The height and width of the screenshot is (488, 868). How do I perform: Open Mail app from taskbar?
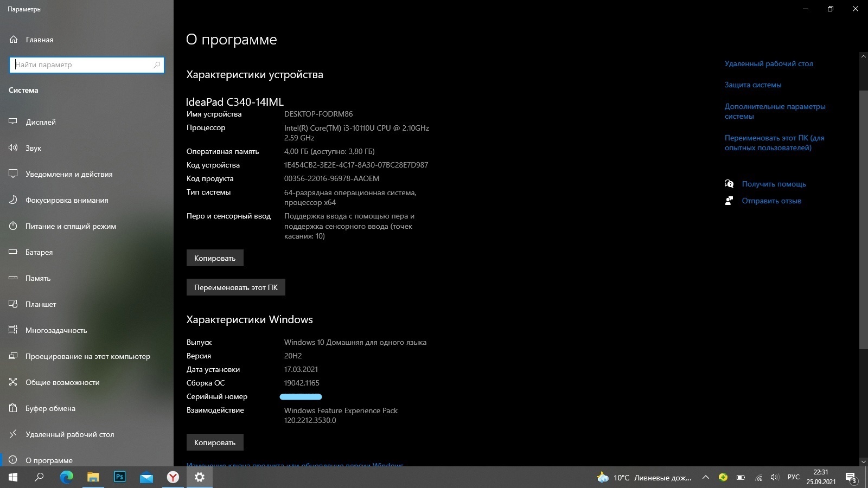tap(146, 477)
